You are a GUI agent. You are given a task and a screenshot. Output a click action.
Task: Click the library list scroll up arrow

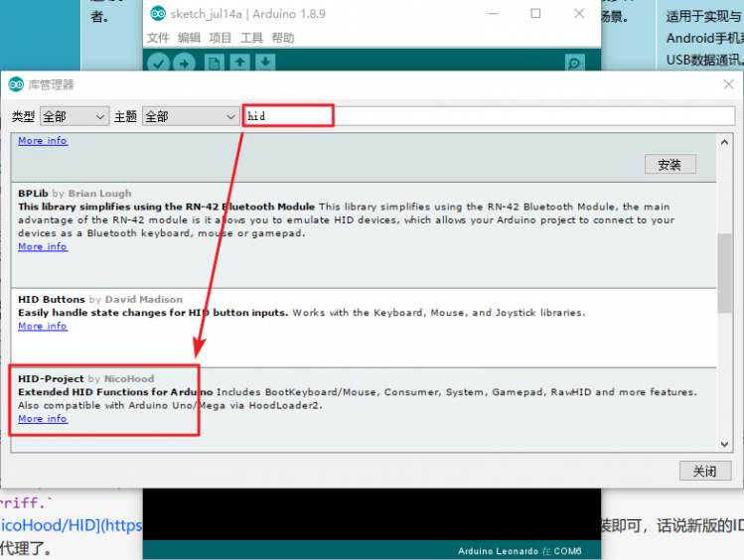click(x=724, y=142)
